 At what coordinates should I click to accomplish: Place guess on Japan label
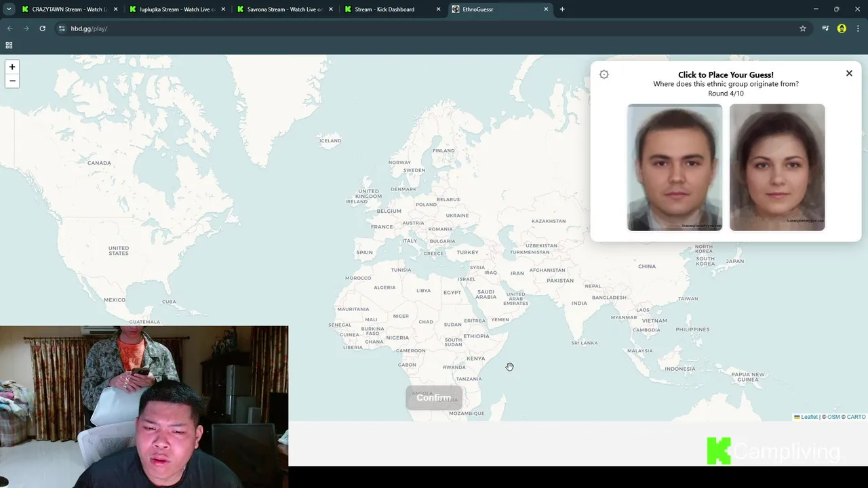tap(735, 261)
